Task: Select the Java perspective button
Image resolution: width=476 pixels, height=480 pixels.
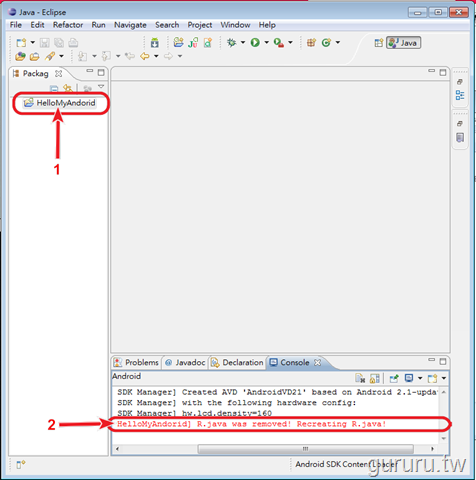Action: pyautogui.click(x=404, y=43)
